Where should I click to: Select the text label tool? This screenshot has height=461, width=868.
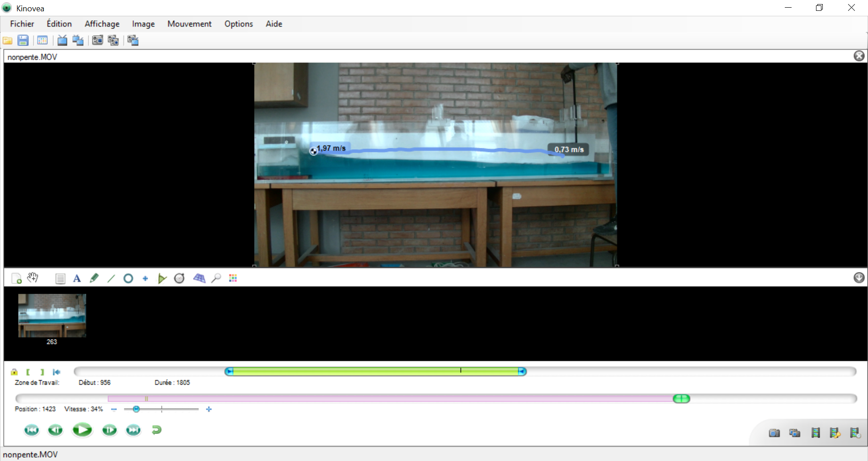(77, 278)
